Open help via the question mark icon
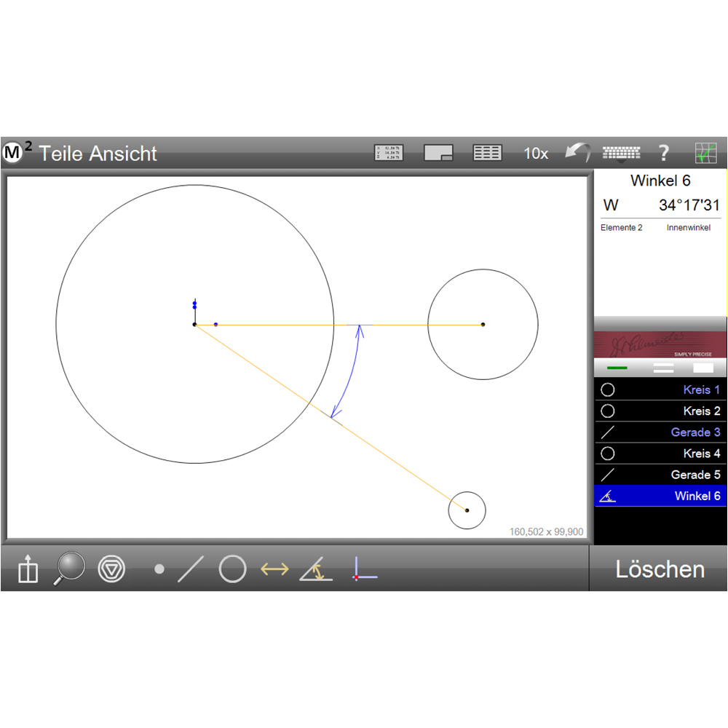This screenshot has height=728, width=728. point(663,152)
